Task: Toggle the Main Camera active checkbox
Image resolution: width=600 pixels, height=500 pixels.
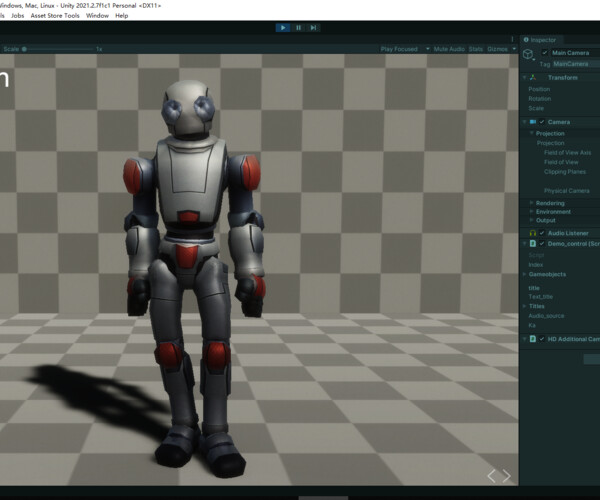Action: point(545,52)
